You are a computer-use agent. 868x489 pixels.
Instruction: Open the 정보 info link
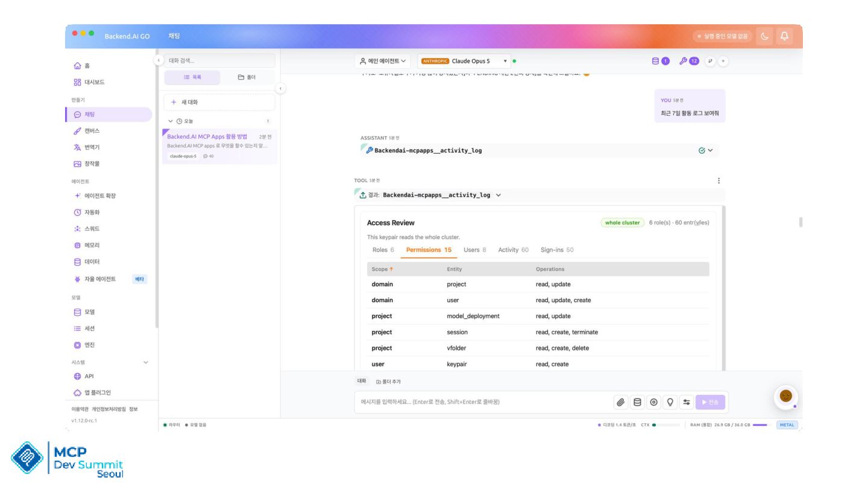click(133, 409)
